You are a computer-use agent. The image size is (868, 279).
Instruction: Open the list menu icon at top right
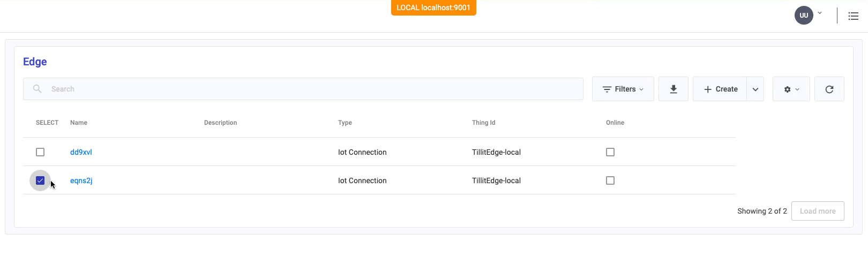853,16
